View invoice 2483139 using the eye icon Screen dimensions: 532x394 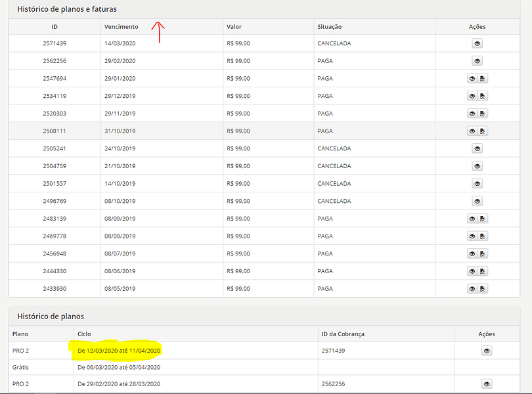[472, 219]
